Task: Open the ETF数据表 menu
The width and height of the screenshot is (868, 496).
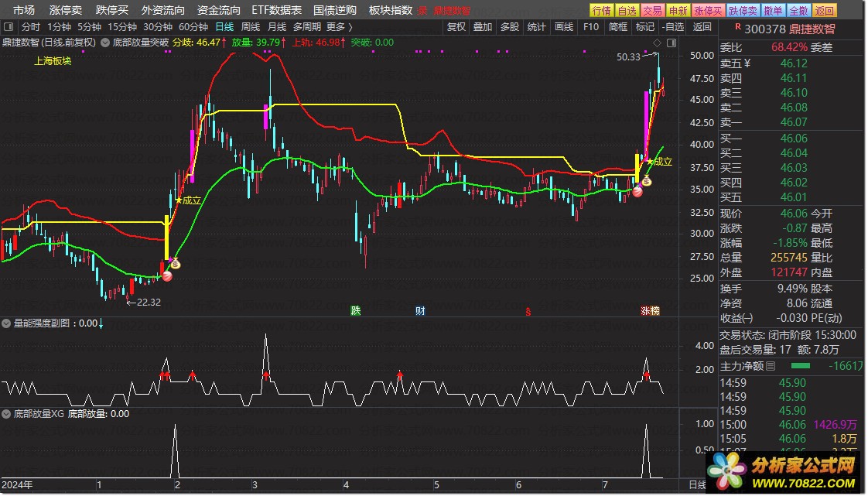Action: pos(277,10)
